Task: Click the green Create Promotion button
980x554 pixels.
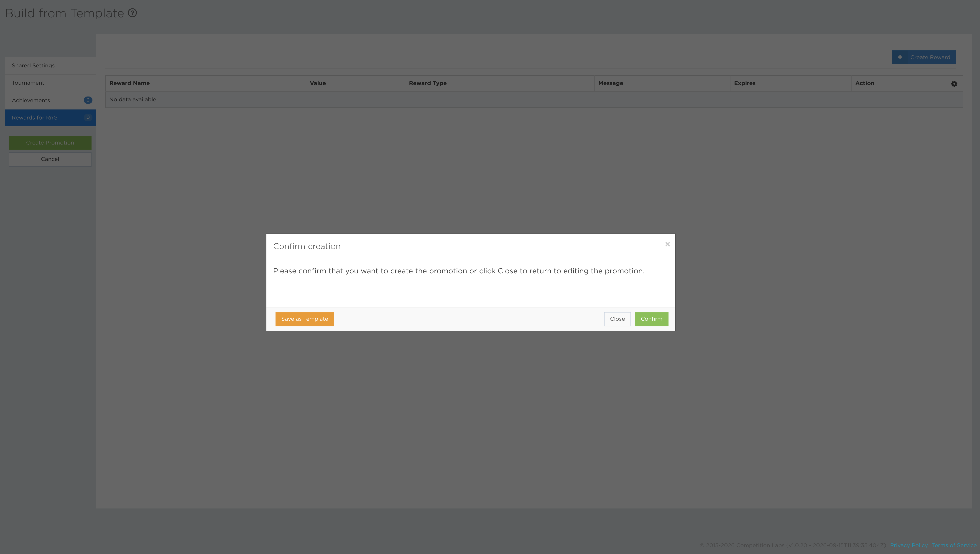Action: (x=50, y=143)
